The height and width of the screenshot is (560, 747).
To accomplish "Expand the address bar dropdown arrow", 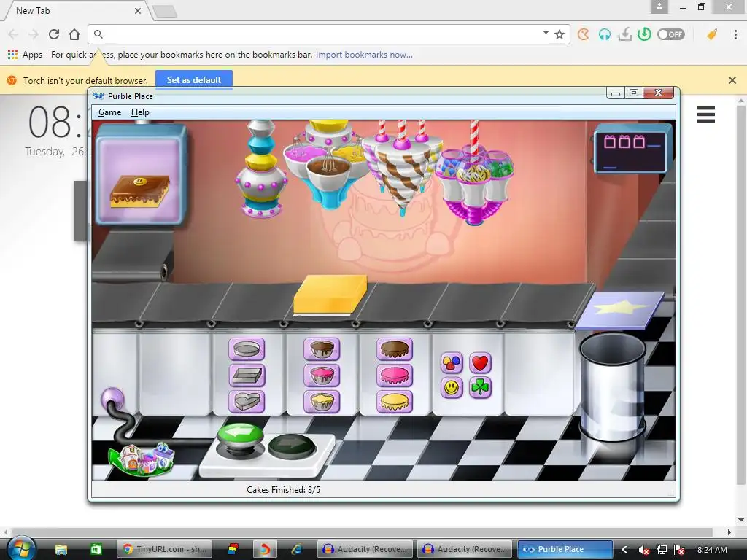I will pyautogui.click(x=546, y=33).
